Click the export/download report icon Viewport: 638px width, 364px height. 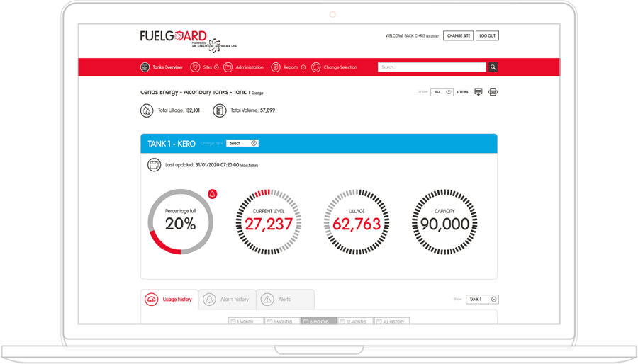point(478,92)
